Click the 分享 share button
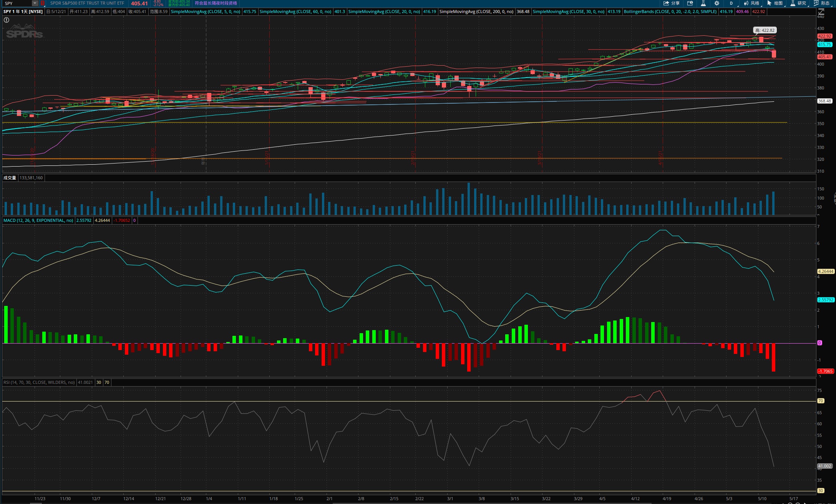836x504 pixels. [671, 3]
